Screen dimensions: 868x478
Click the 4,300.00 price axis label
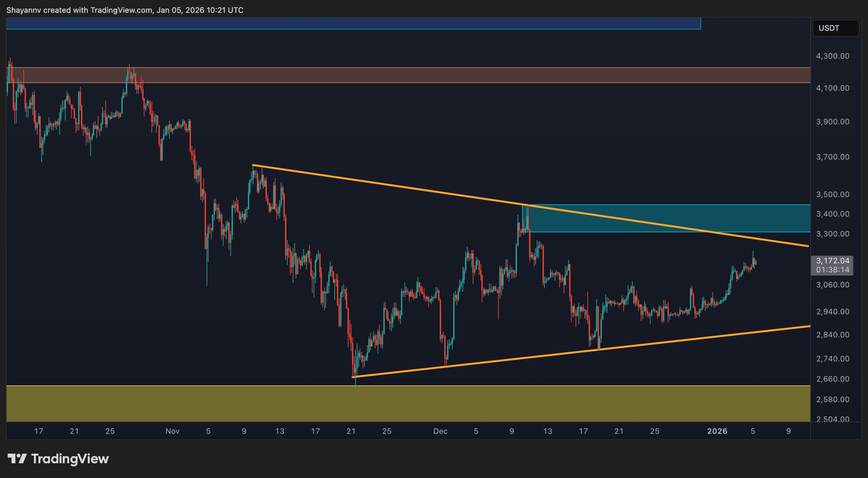pyautogui.click(x=832, y=56)
